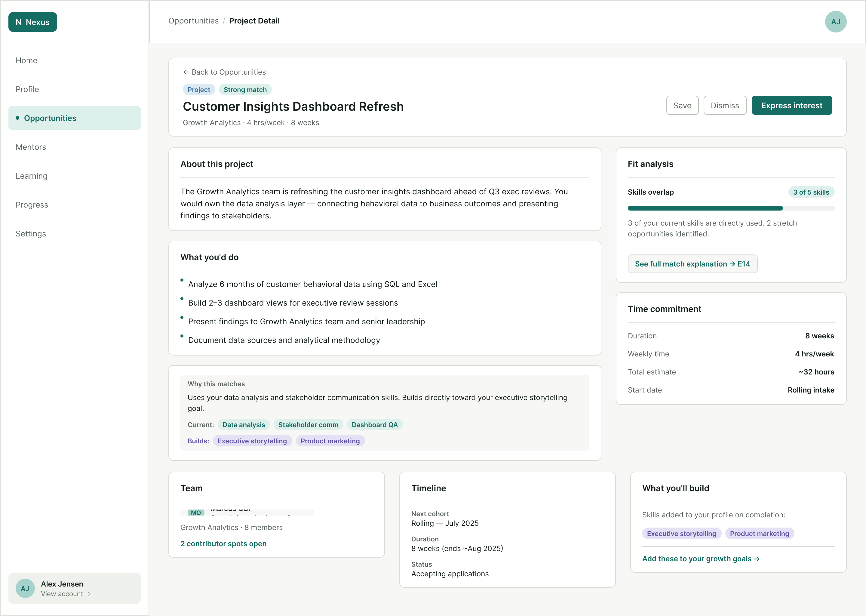
Task: Click 2 contributor spots open link
Action: (x=223, y=544)
